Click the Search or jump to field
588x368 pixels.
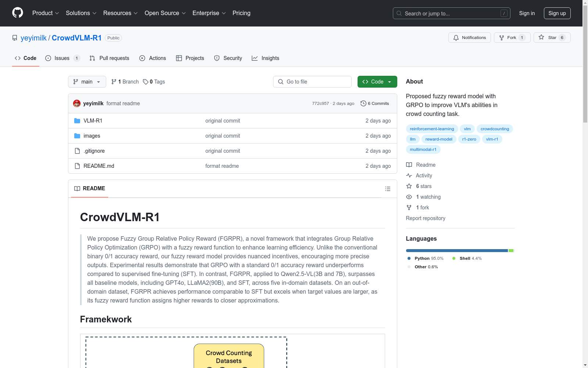coord(452,13)
